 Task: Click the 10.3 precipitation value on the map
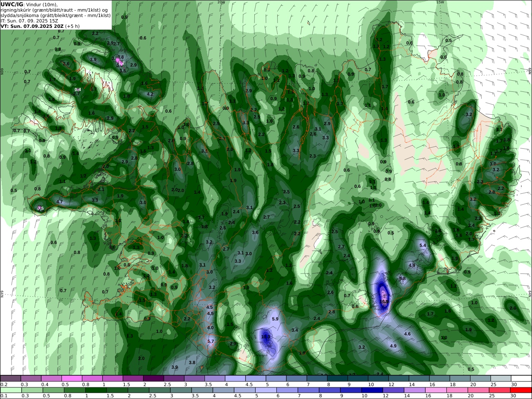pos(266,337)
